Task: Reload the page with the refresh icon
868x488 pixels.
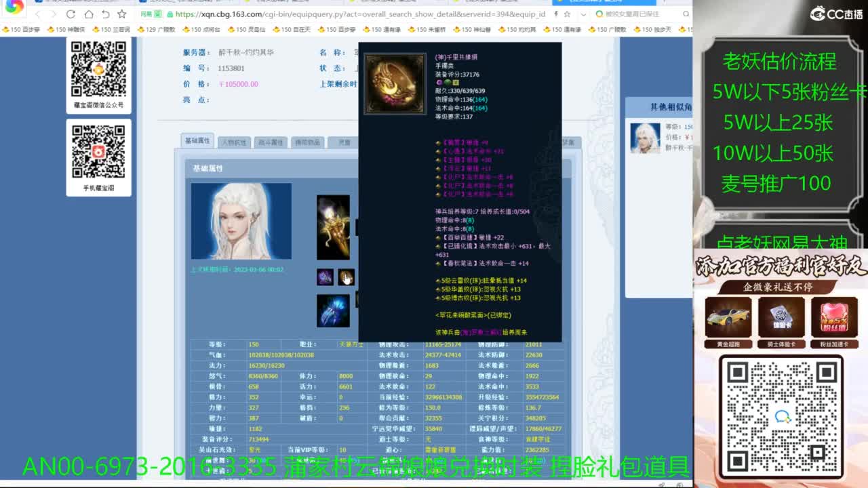Action: pyautogui.click(x=71, y=14)
